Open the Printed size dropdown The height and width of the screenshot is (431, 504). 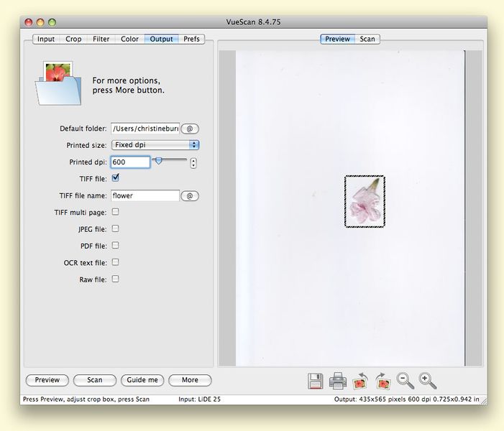coord(155,145)
